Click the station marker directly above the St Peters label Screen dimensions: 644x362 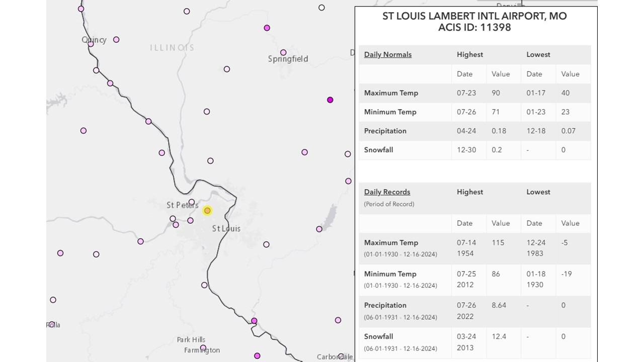[192, 202]
